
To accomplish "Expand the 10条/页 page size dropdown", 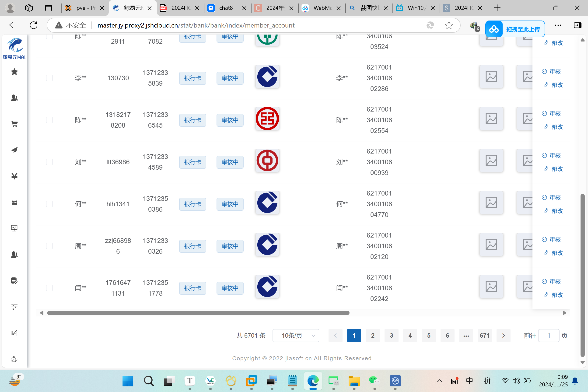I will coord(296,336).
